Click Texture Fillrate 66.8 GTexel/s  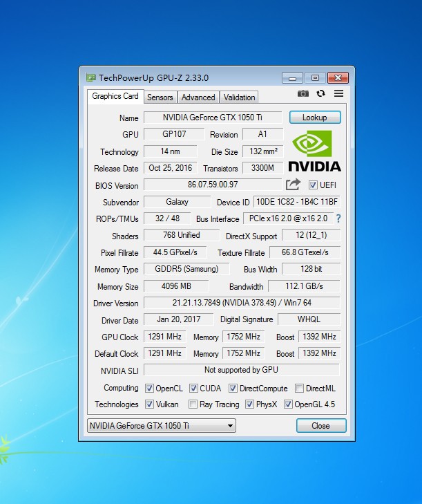tap(305, 252)
